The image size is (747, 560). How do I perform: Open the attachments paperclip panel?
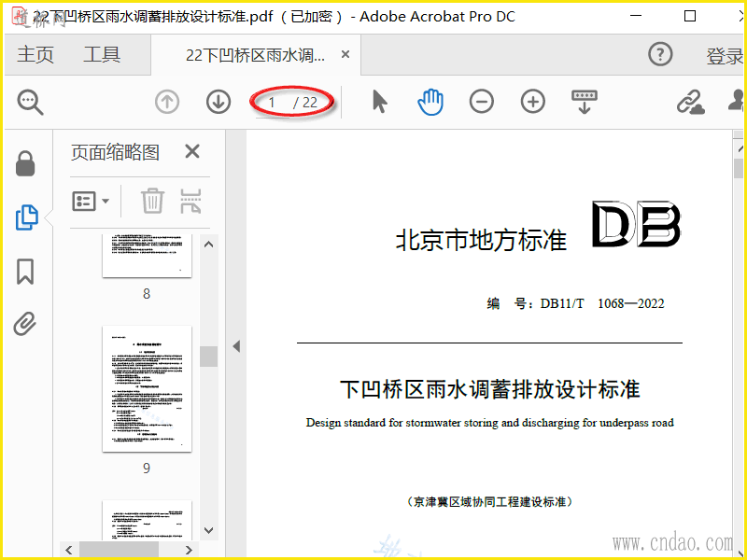(x=25, y=324)
